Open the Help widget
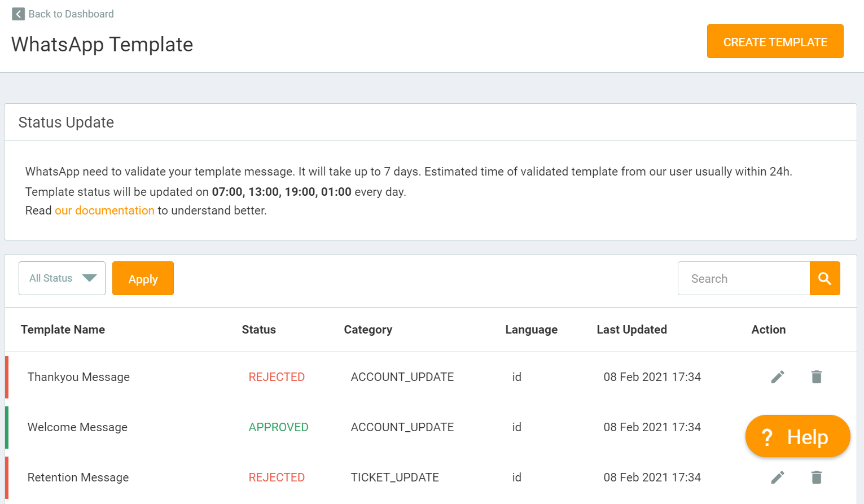Screen dimensions: 864x504 (x=797, y=436)
